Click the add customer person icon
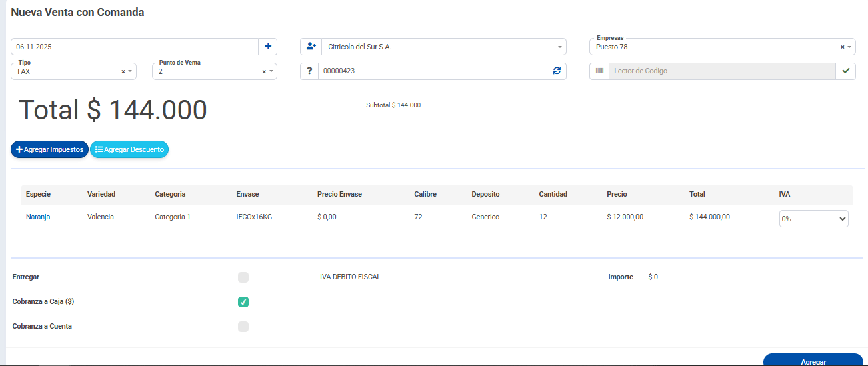Viewport: 868px width, 366px height. (311, 47)
